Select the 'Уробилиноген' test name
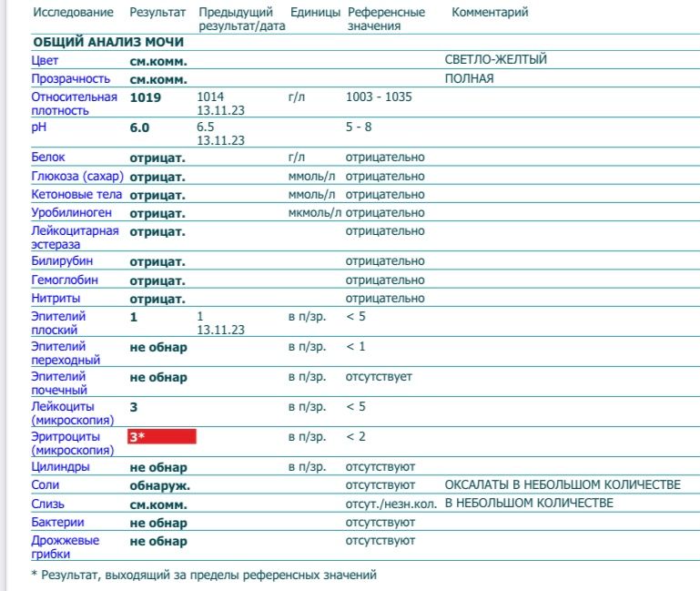Image resolution: width=700 pixels, height=591 pixels. click(71, 213)
